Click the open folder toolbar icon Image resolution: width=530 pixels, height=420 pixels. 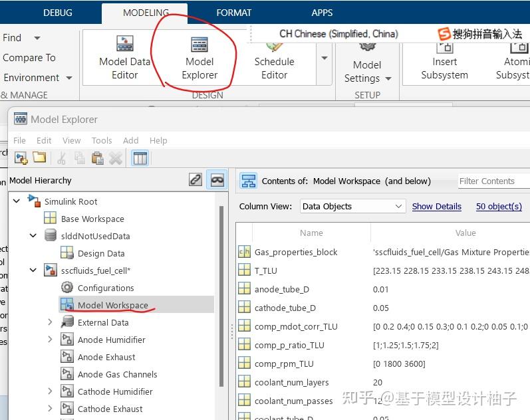39,157
